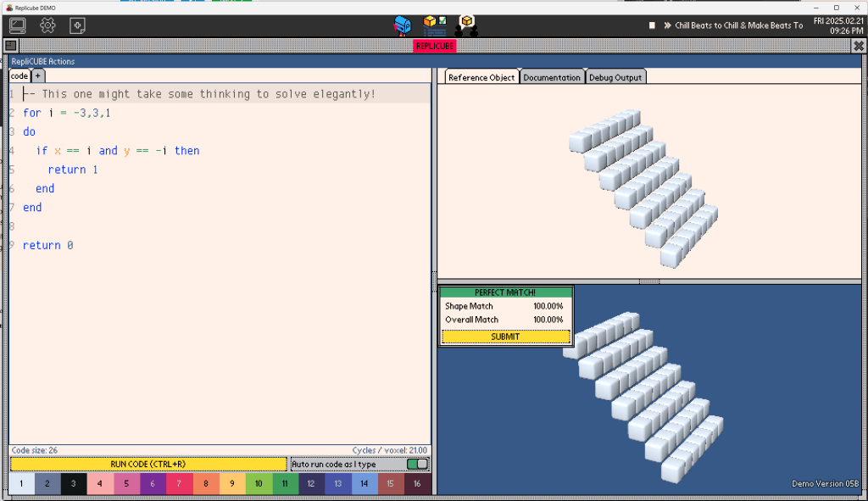Click the cube with people icon
The width and height of the screenshot is (868, 501).
point(466,25)
